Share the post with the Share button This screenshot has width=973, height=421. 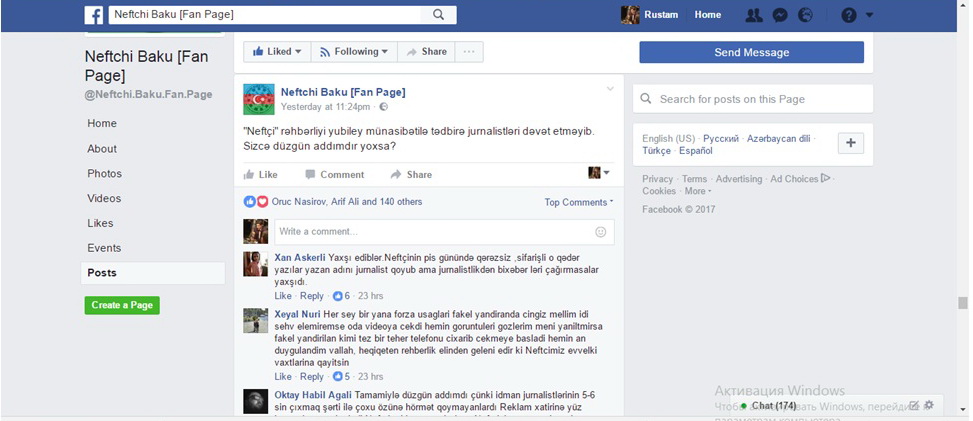(411, 174)
